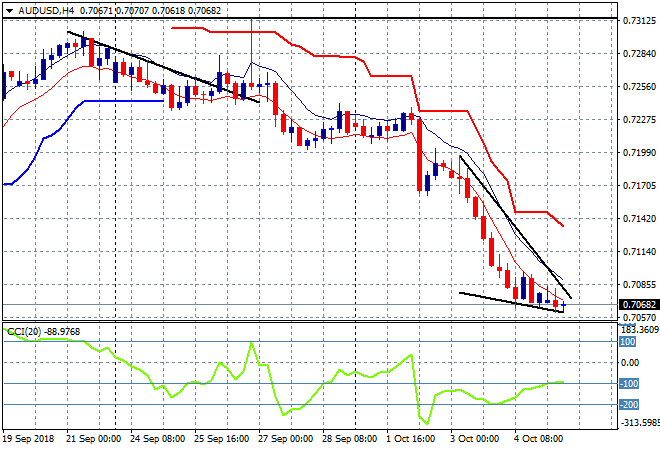The width and height of the screenshot is (660, 450).
Task: Click the 0.71705 price axis label
Action: tap(639, 185)
